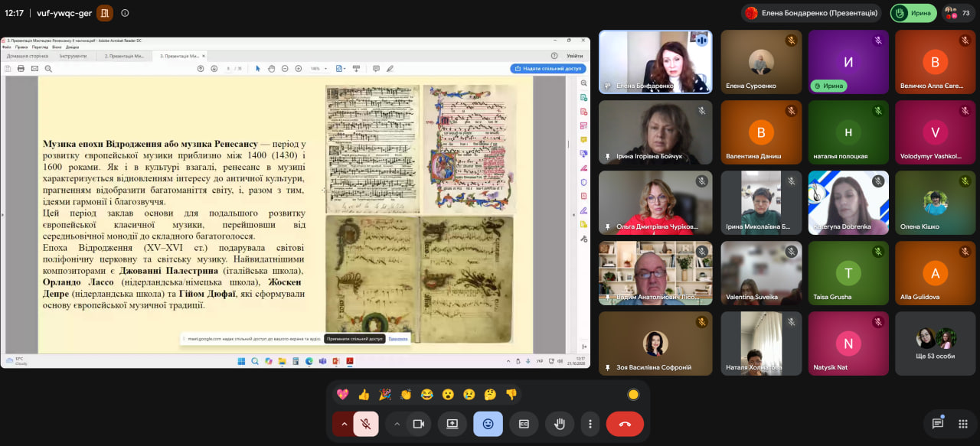Image resolution: width=980 pixels, height=446 pixels.
Task: Open the reaction skin tone picker
Action: (633, 395)
